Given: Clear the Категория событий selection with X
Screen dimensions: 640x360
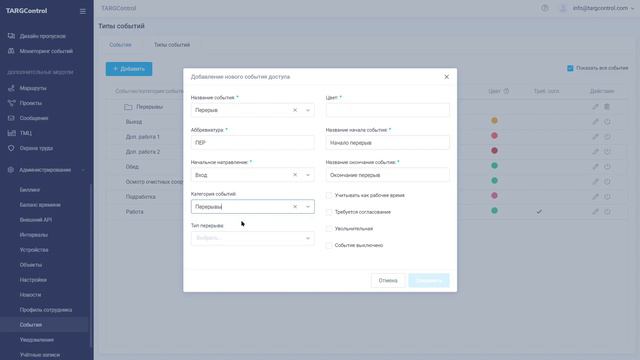Looking at the screenshot, I should tap(295, 207).
